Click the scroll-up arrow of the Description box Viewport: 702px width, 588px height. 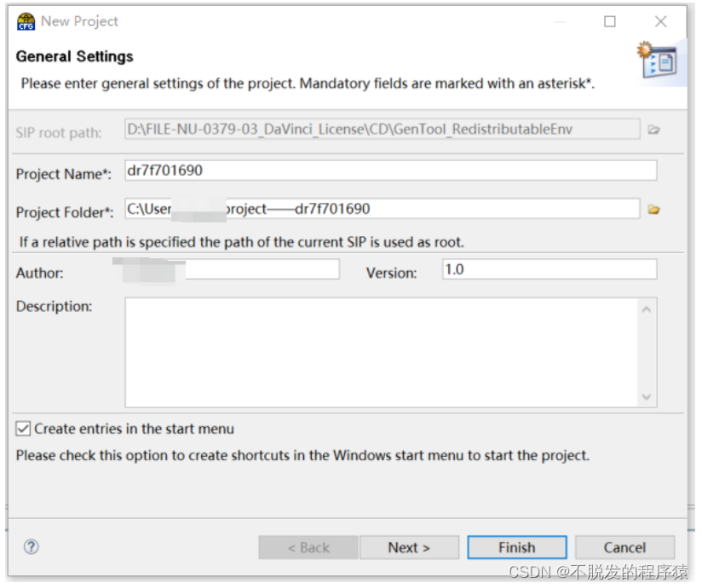(x=647, y=308)
